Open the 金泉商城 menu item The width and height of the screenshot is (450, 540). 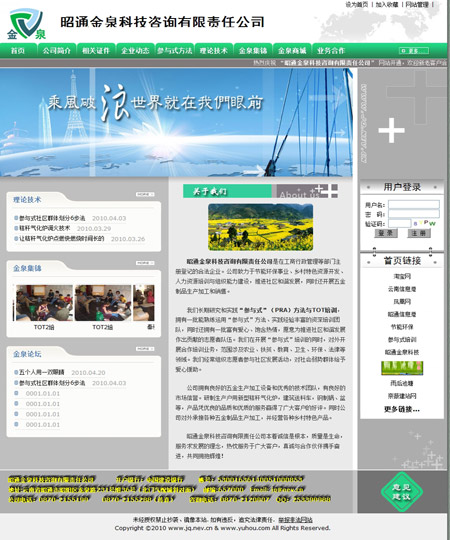coord(292,51)
